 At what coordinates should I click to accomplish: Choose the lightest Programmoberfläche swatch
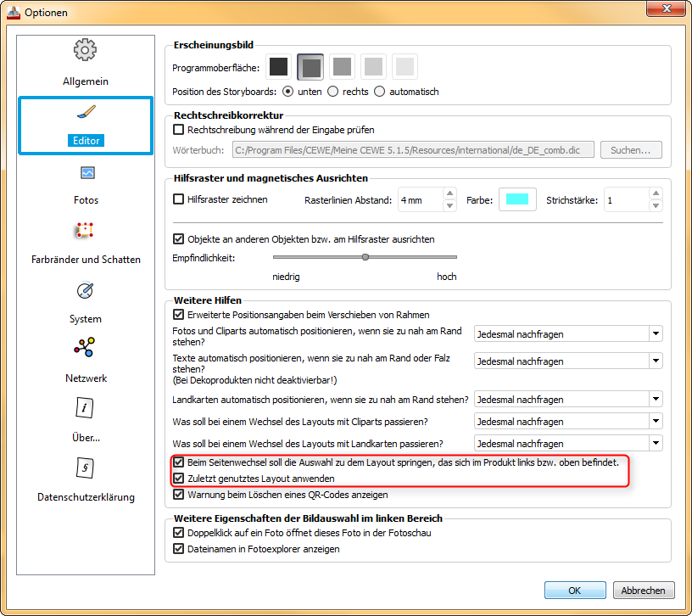[405, 67]
